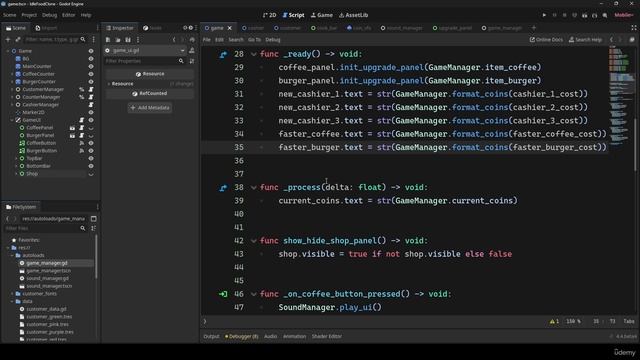Toggle distraction free mode icon

coord(633,28)
